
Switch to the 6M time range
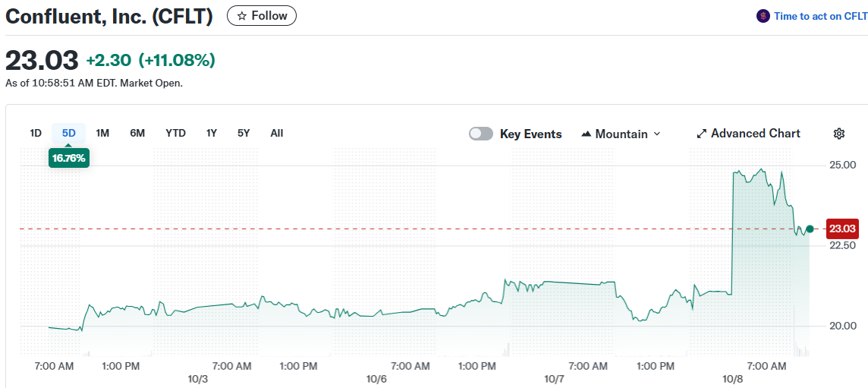click(x=137, y=133)
